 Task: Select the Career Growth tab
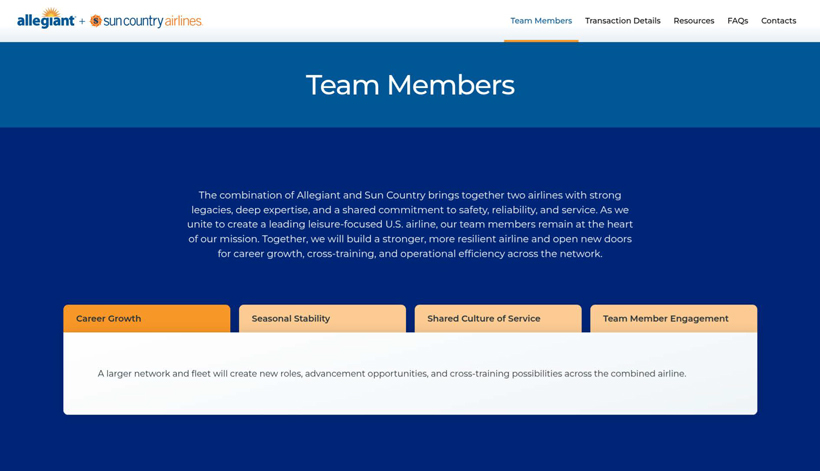pyautogui.click(x=146, y=319)
